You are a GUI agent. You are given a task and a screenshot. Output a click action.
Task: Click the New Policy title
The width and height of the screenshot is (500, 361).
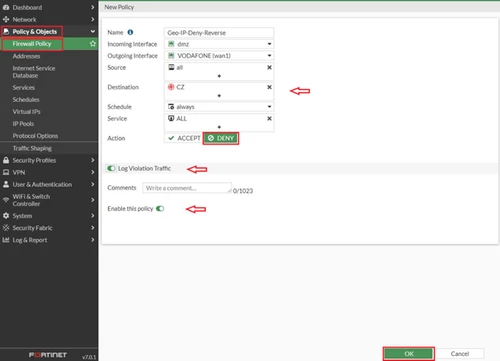point(119,7)
